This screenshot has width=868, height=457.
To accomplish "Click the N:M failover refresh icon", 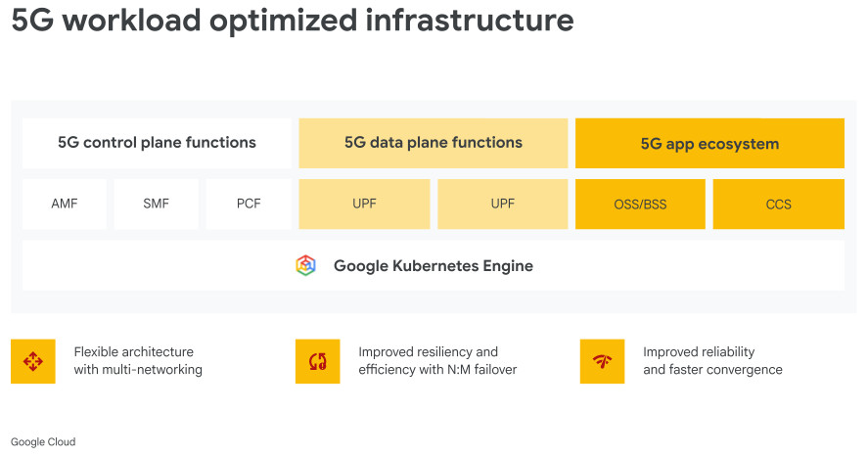I will coord(317,361).
